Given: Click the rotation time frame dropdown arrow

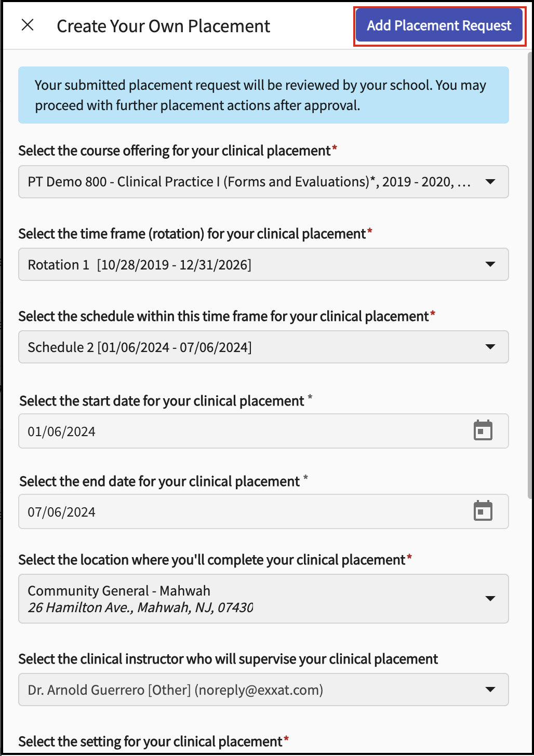Looking at the screenshot, I should click(x=490, y=264).
